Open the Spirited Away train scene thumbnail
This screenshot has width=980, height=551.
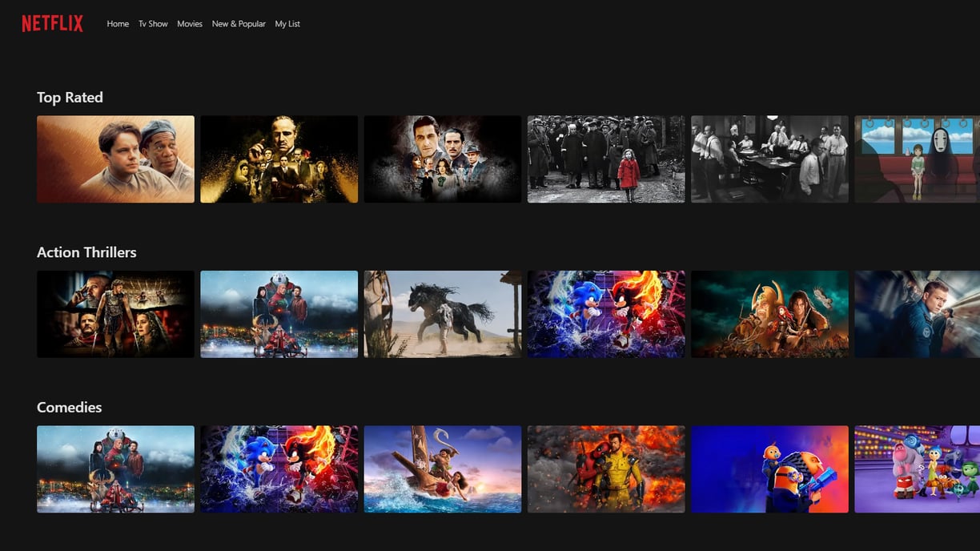[918, 159]
